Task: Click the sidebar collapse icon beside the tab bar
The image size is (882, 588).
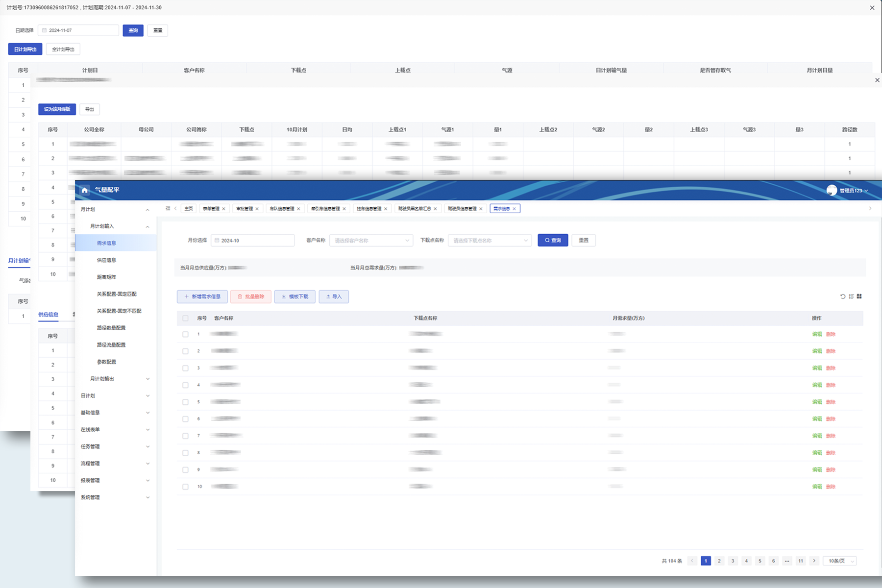Action: [168, 209]
